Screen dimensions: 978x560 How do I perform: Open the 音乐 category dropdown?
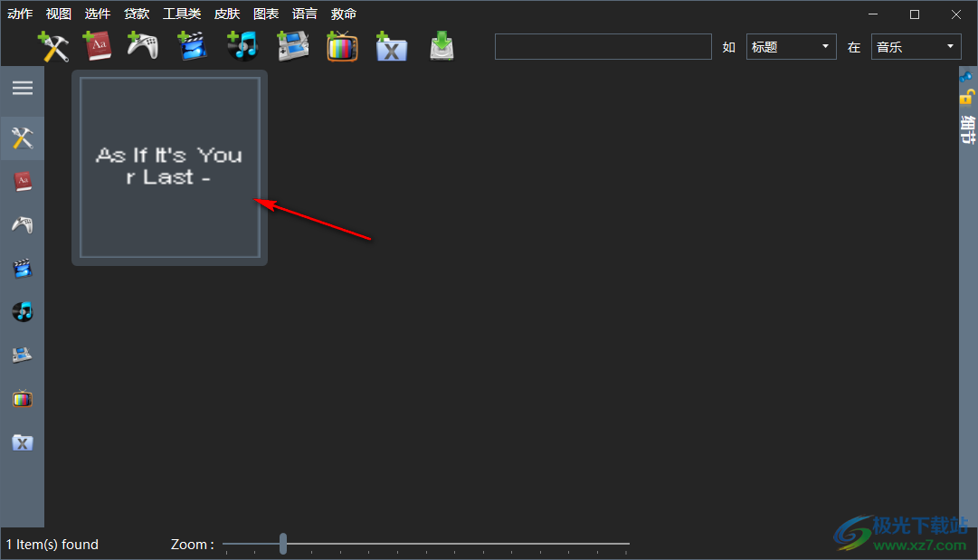tap(916, 47)
